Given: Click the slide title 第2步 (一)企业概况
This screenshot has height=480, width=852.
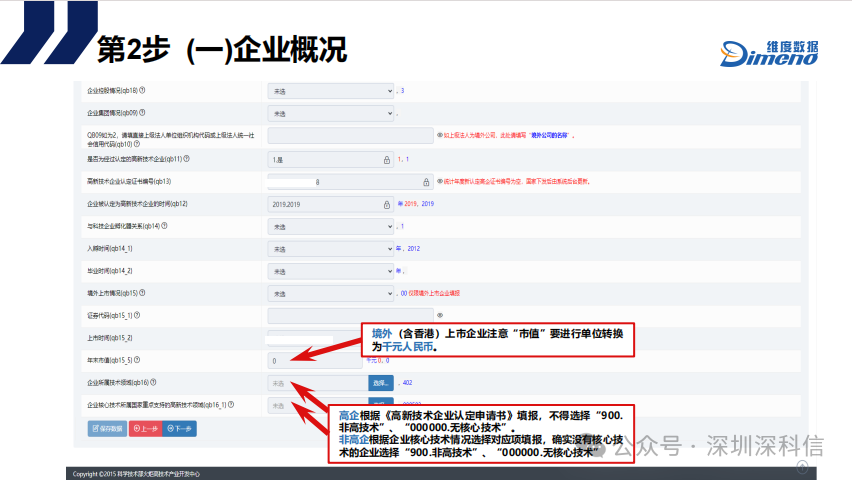Looking at the screenshot, I should [222, 50].
